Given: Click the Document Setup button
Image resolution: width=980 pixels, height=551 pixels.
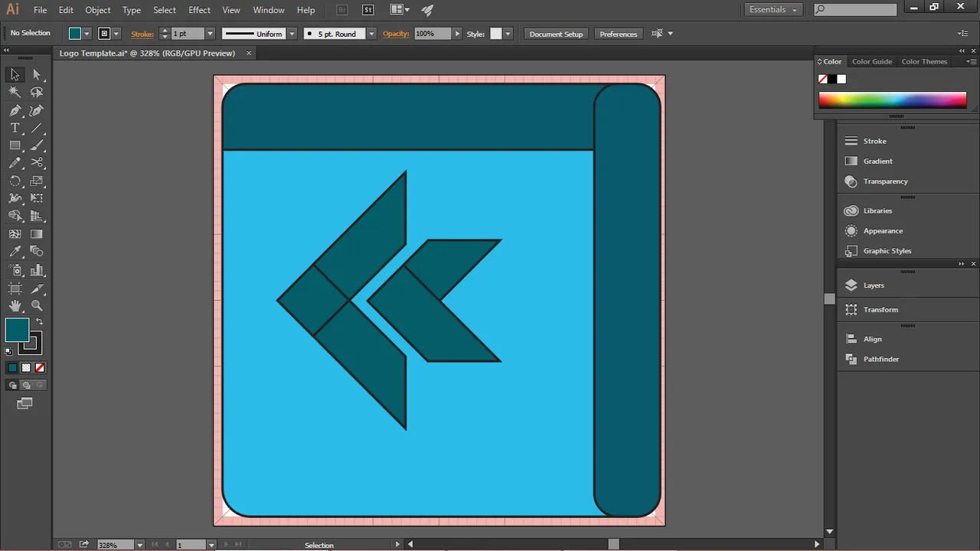Looking at the screenshot, I should 556,34.
